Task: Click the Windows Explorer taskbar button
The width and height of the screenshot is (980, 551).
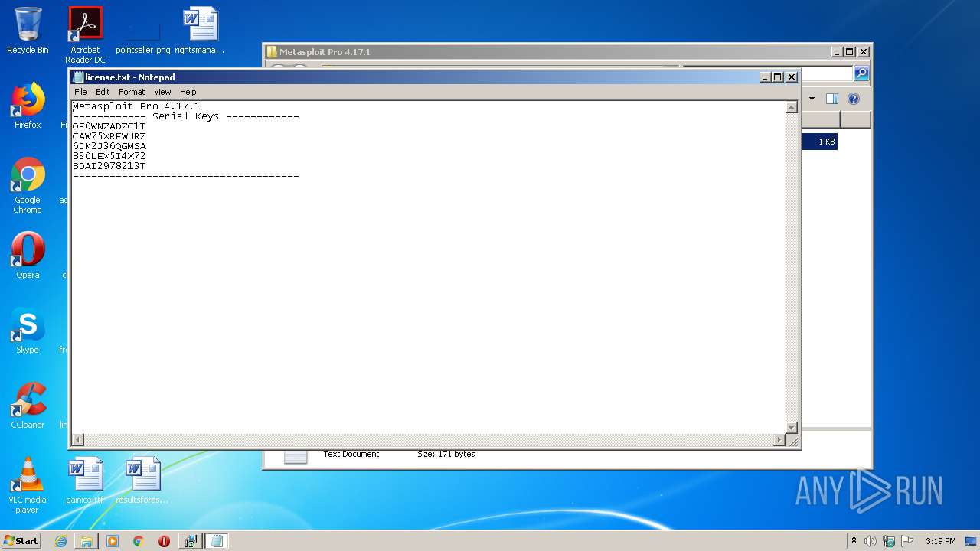Action: 87,541
